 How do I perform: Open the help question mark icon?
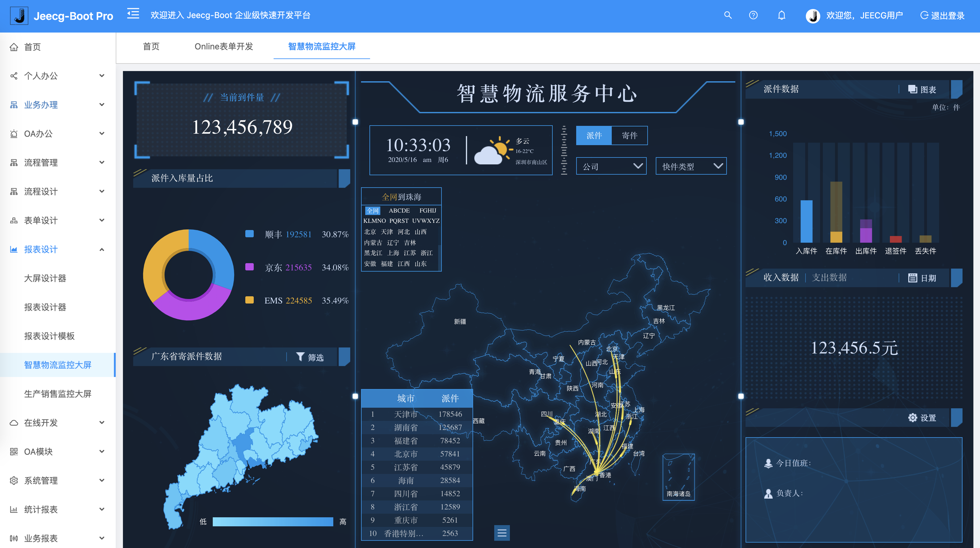tap(753, 15)
